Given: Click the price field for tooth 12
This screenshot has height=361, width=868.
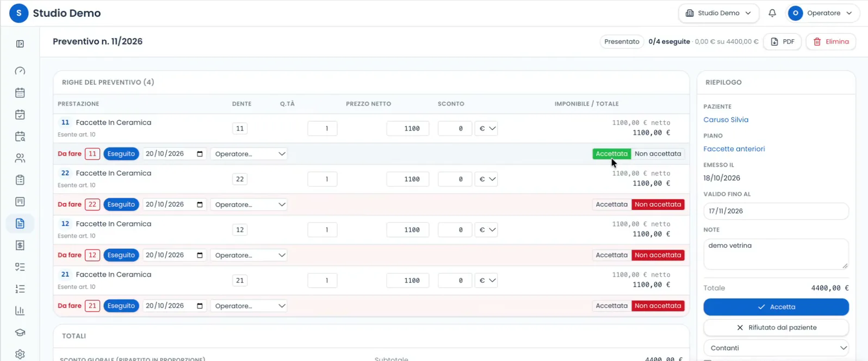Looking at the screenshot, I should 408,230.
